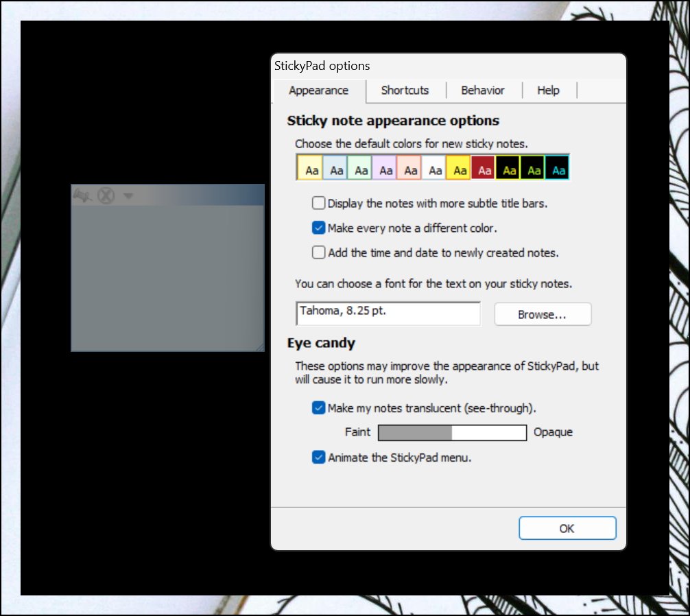Choose the peach note color swatch
The image size is (690, 616).
(x=409, y=167)
